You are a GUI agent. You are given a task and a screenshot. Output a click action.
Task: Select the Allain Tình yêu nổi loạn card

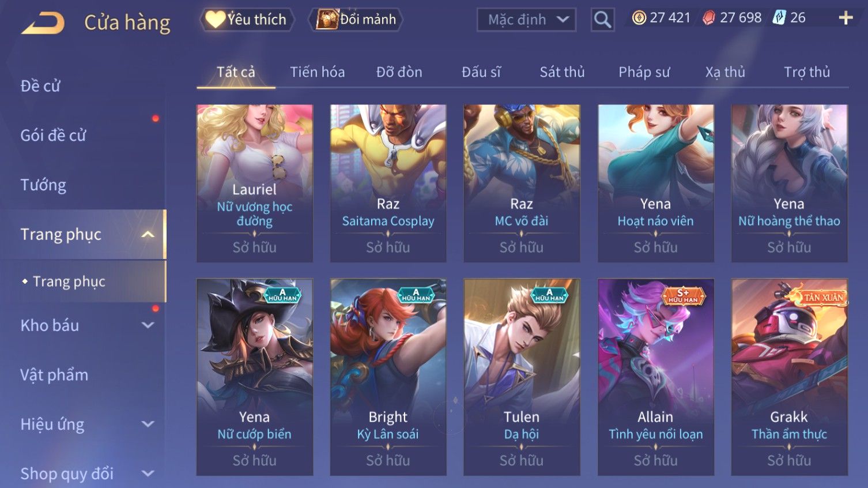[x=656, y=377]
